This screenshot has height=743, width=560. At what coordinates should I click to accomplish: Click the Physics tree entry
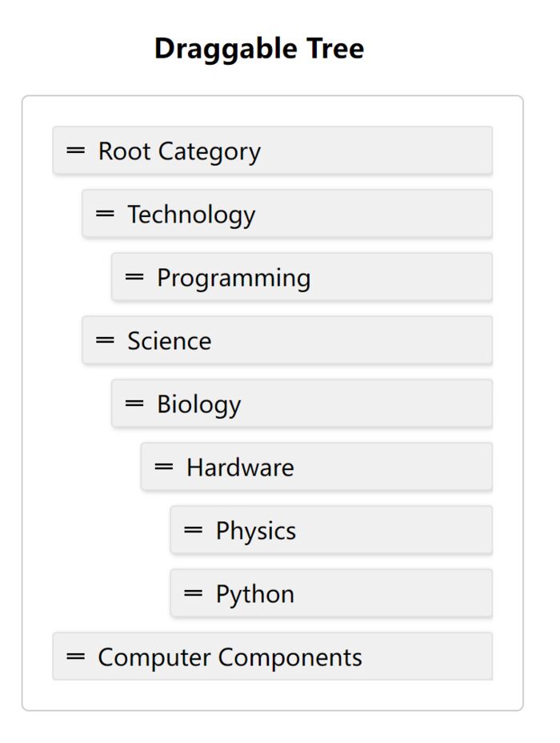(x=256, y=531)
